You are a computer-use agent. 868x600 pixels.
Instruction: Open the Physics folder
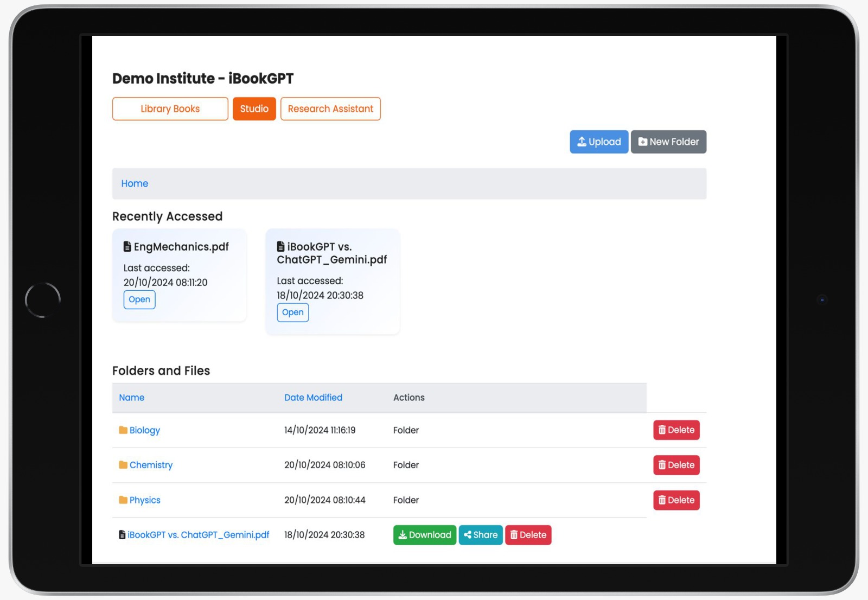tap(145, 500)
